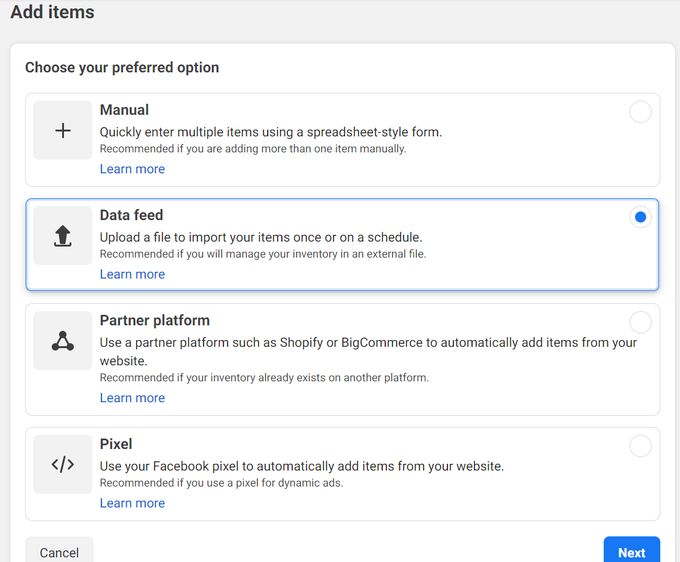This screenshot has height=562, width=680.
Task: Click the "Manual" option title
Action: [x=124, y=110]
